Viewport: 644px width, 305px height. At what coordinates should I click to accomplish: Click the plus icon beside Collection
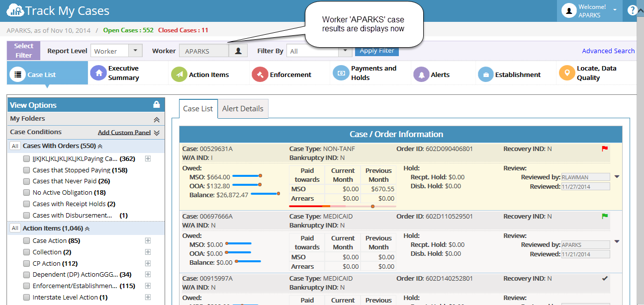[148, 252]
